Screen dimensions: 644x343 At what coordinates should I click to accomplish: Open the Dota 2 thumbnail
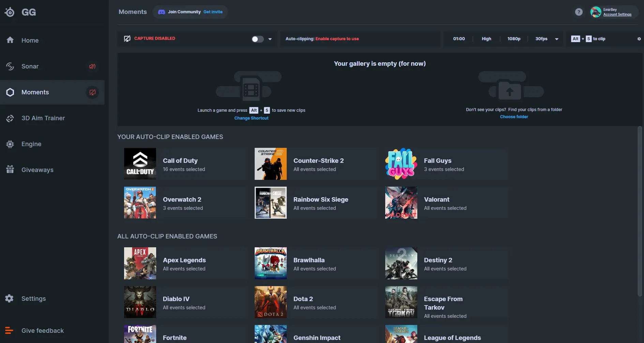(271, 302)
